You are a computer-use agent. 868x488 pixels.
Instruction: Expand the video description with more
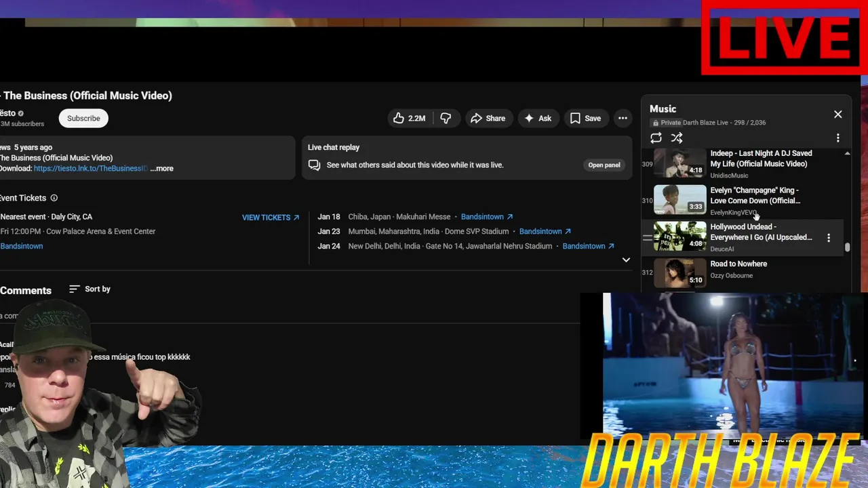161,168
